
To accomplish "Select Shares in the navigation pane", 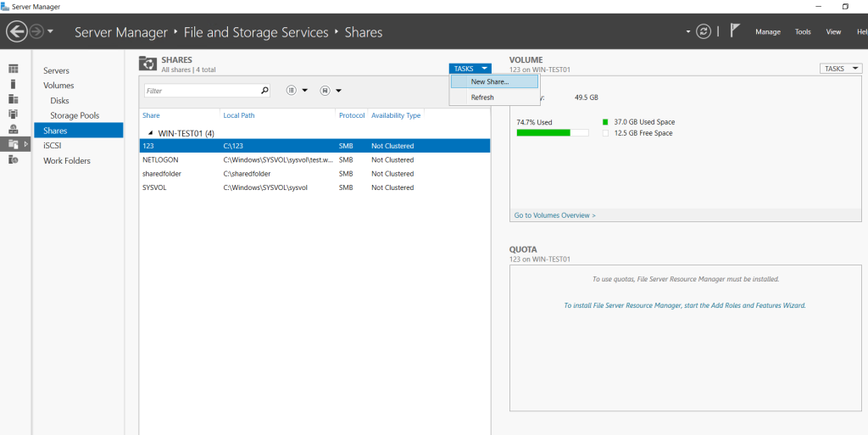I will pyautogui.click(x=78, y=131).
